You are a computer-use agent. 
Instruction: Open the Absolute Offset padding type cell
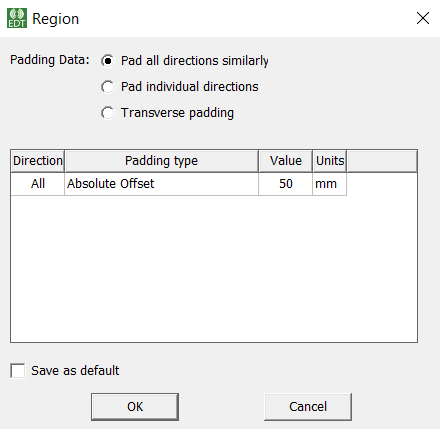[x=161, y=184]
